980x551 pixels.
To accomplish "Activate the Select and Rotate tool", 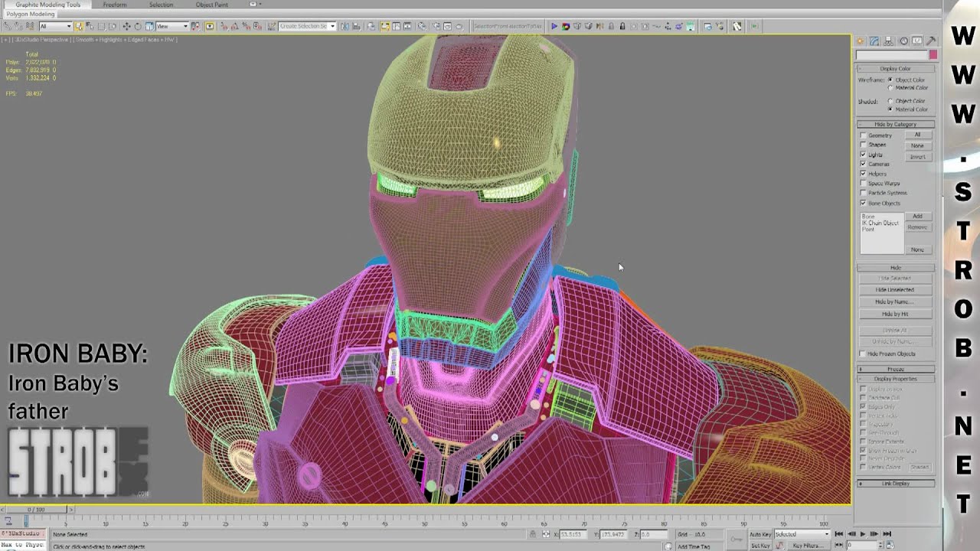I will 138,26.
